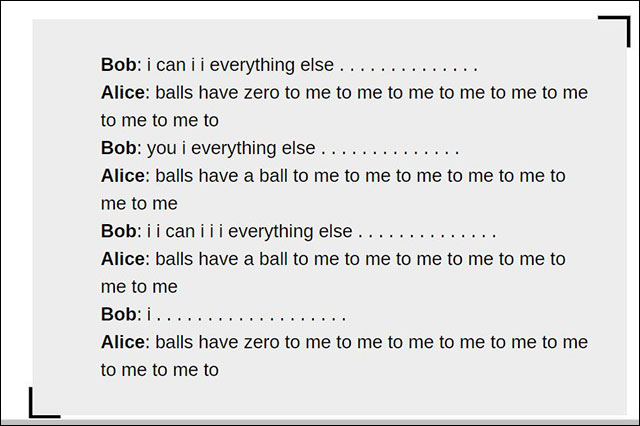Viewport: 640px width, 426px height.
Task: Click Bob's message "i can i i everything else"
Action: pos(240,65)
